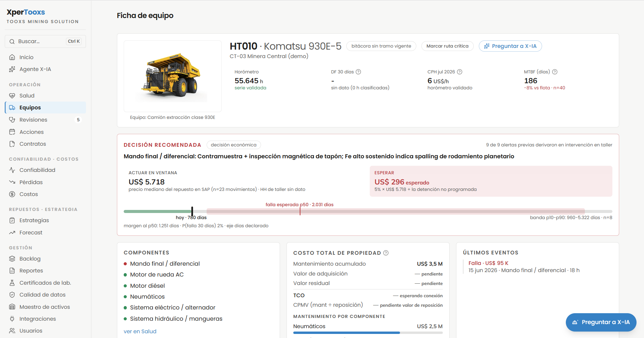Viewport: 644px width, 338px height.
Task: Click the Acciones calendar icon
Action: point(12,132)
